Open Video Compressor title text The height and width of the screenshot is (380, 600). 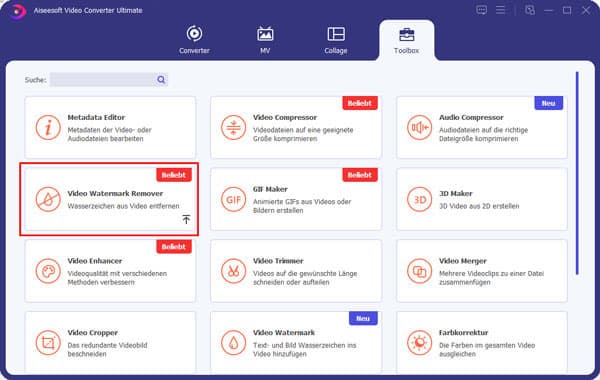coord(285,117)
